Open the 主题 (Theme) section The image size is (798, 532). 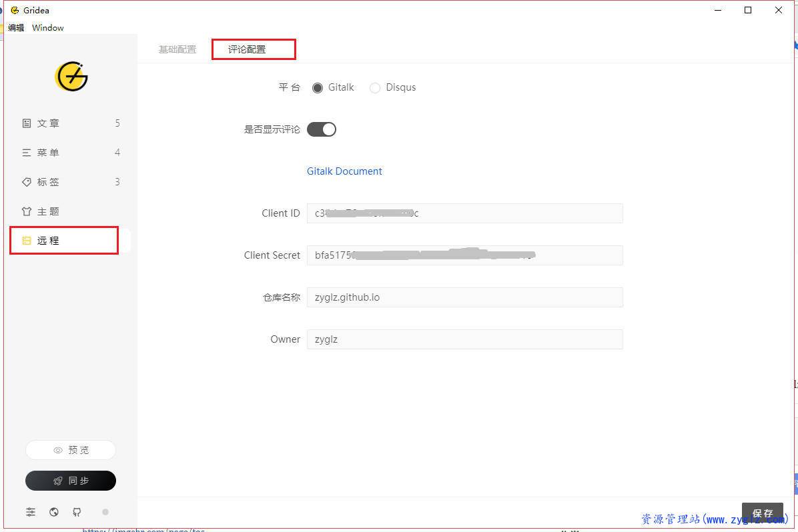48,211
